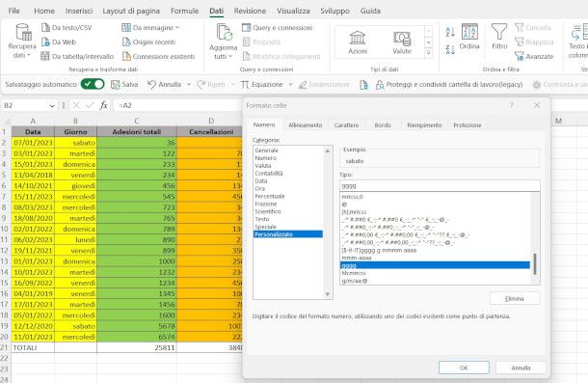The image size is (588, 383).
Task: Expand the Name Box dropdown
Action: (x=52, y=106)
